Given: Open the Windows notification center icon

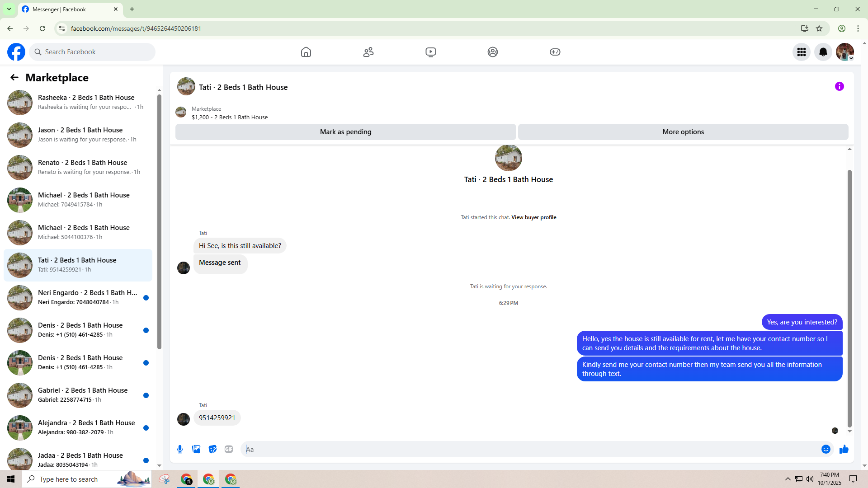Looking at the screenshot, I should pyautogui.click(x=853, y=479).
